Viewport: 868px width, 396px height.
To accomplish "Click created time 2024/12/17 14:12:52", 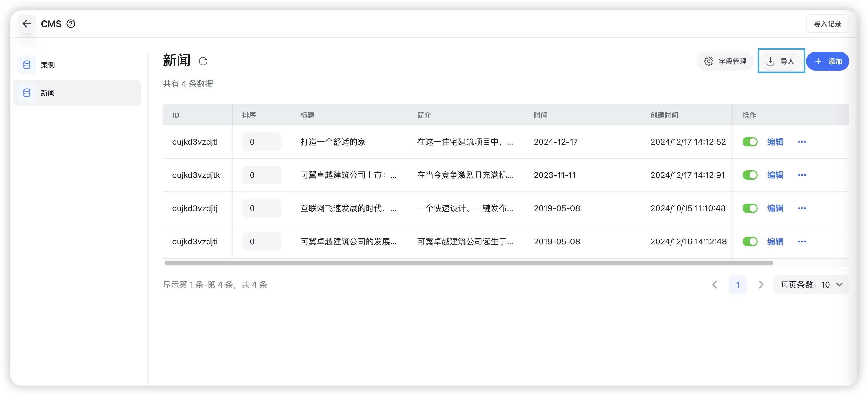I will click(688, 141).
